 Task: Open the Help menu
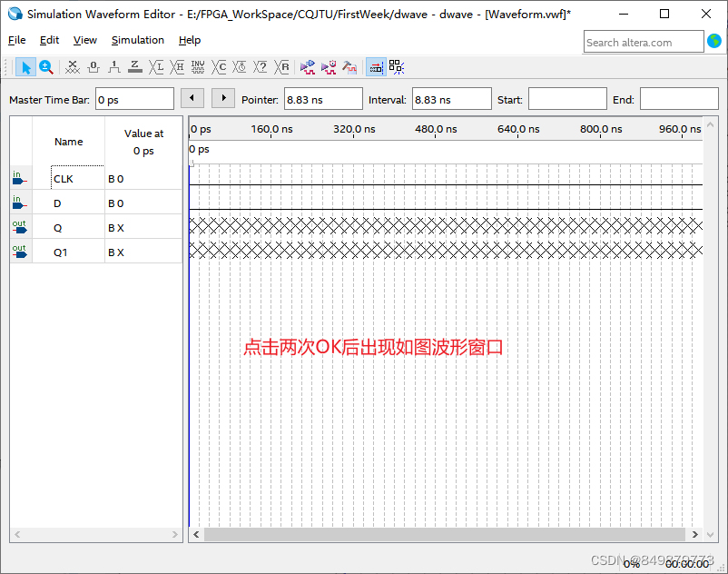click(x=190, y=40)
